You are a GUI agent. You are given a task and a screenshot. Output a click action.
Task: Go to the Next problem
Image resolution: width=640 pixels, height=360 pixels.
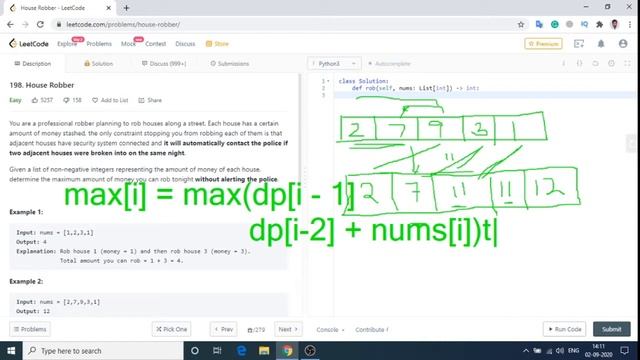tap(289, 329)
